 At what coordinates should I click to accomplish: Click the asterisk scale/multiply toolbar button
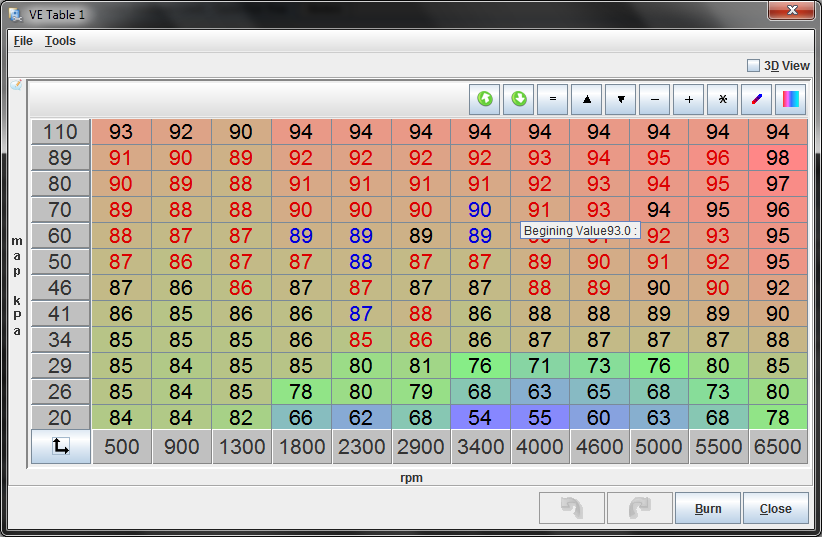pos(722,99)
